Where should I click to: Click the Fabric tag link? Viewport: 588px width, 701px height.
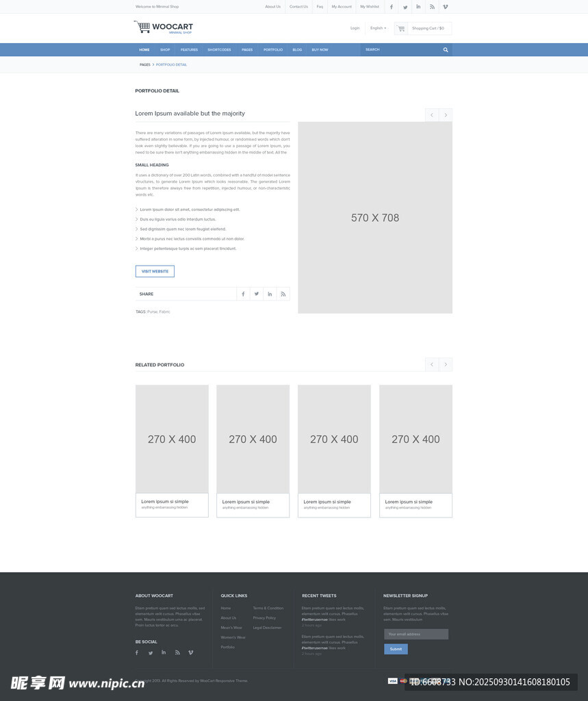(x=164, y=311)
